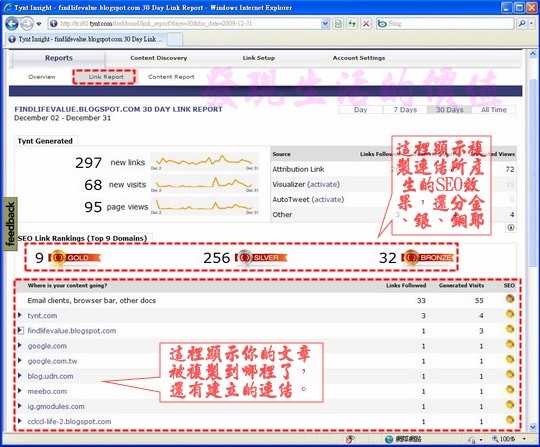Image resolution: width=540 pixels, height=447 pixels.
Task: Select the Tynt Generated tab
Action: pos(45,141)
